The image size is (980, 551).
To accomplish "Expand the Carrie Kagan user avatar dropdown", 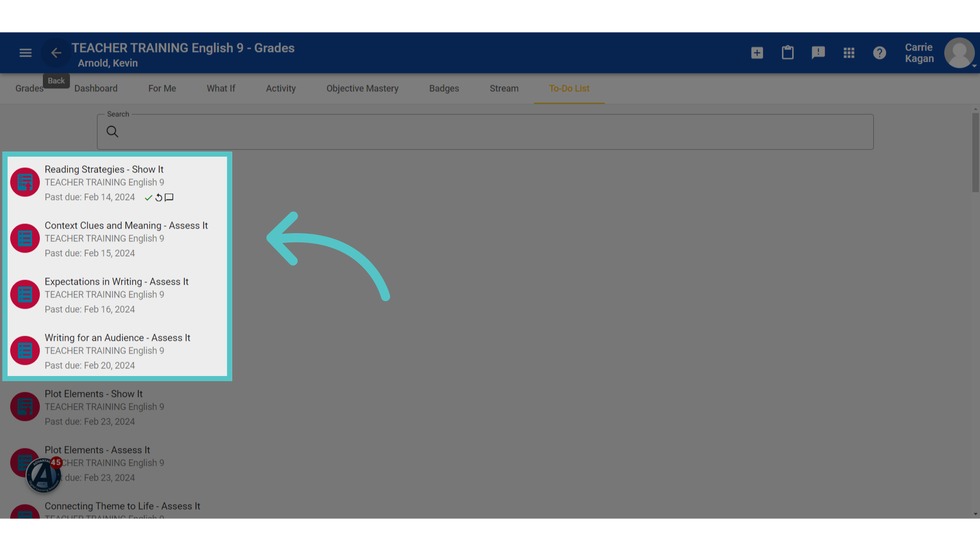I will tap(960, 53).
